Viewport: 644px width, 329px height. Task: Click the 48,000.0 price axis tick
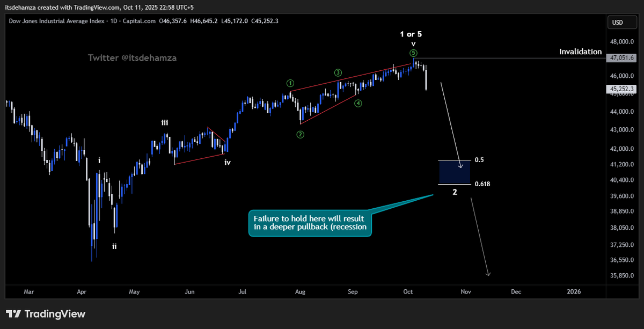[623, 41]
